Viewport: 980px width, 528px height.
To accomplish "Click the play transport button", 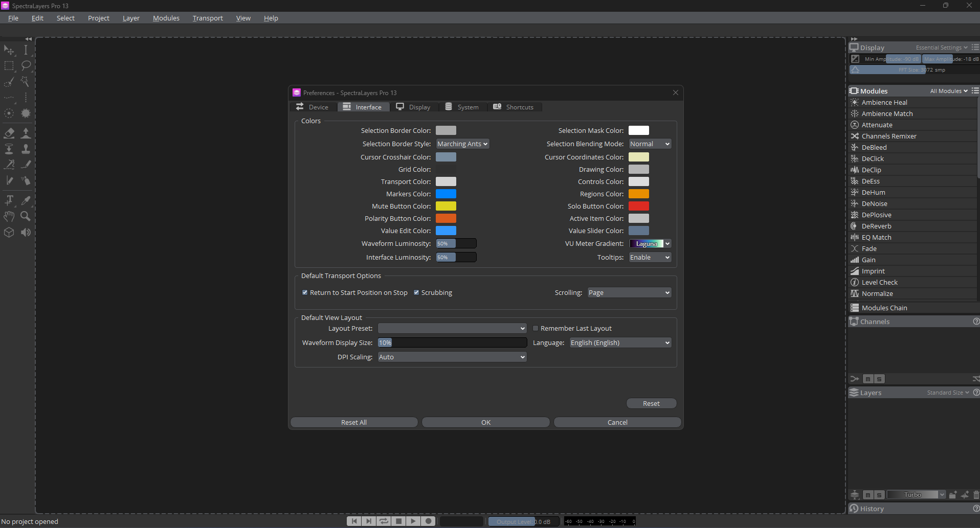I will (413, 521).
